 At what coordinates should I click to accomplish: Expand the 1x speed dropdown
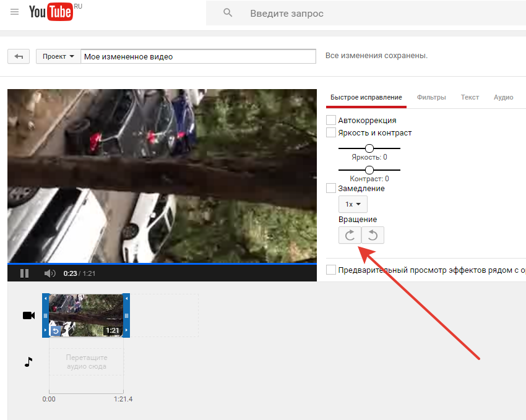tap(353, 204)
